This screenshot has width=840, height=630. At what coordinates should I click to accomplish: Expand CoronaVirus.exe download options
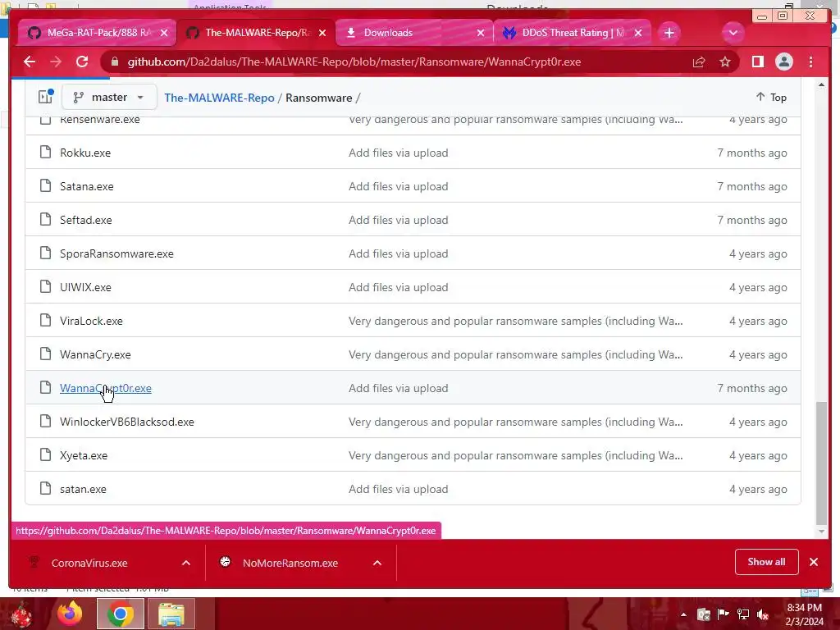(x=186, y=563)
